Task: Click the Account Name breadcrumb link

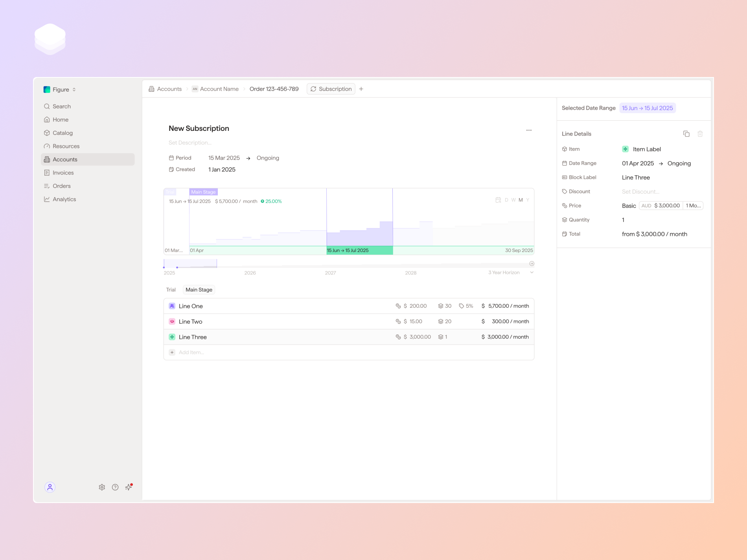Action: (219, 89)
